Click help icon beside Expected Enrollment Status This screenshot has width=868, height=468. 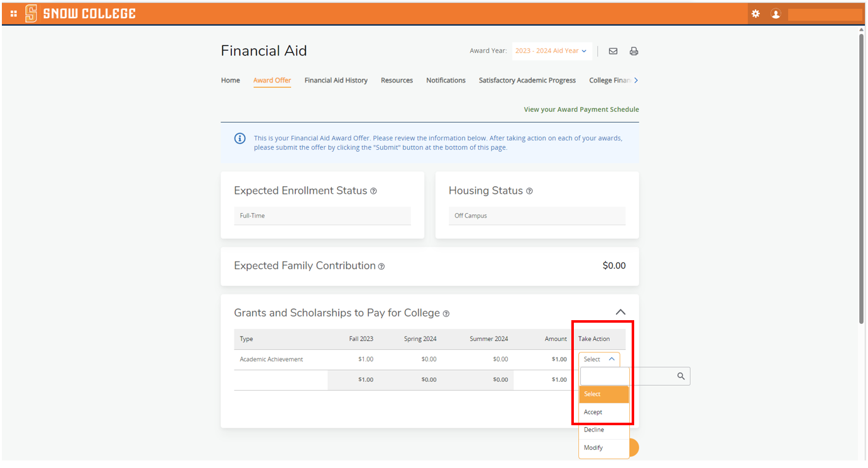click(x=373, y=191)
